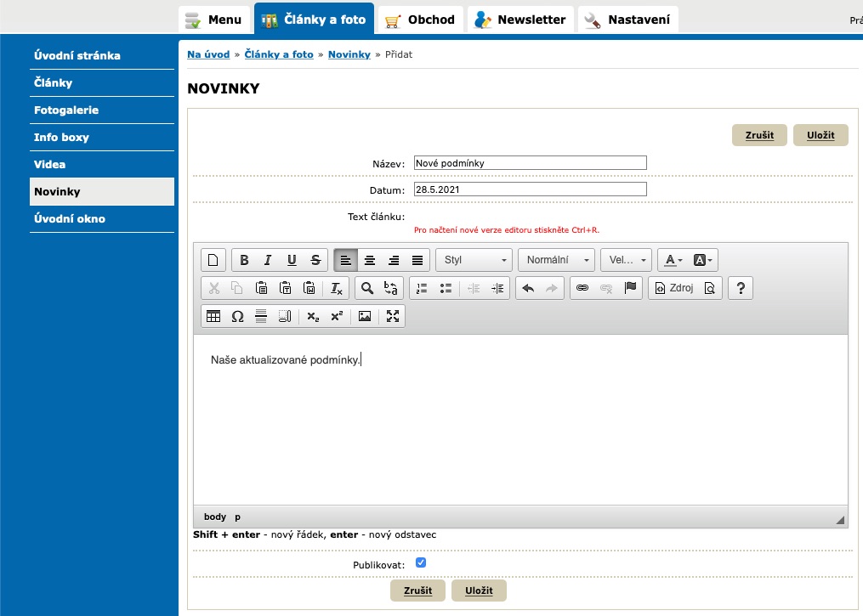
Task: Align text right
Action: (394, 260)
